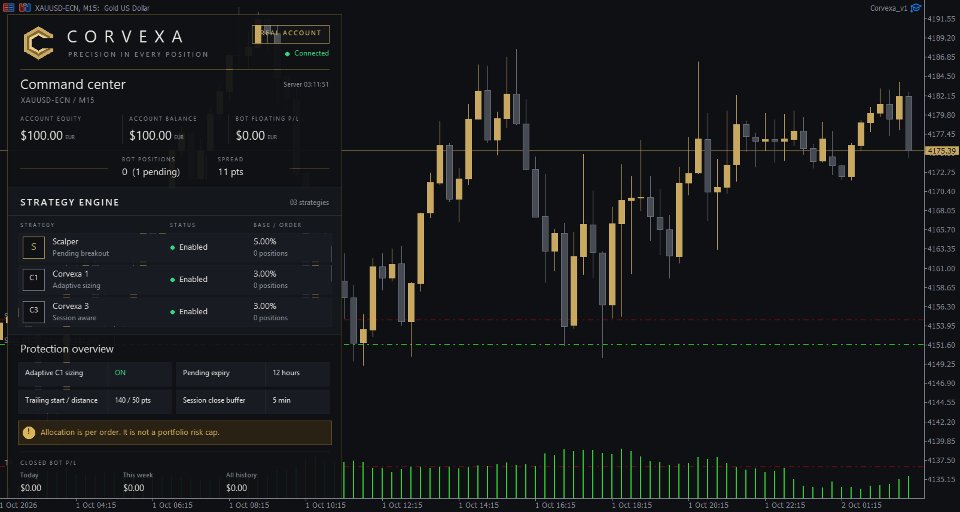This screenshot has height=512, width=960.
Task: Click the Corvexa_v1 expert name label
Action: [888, 8]
